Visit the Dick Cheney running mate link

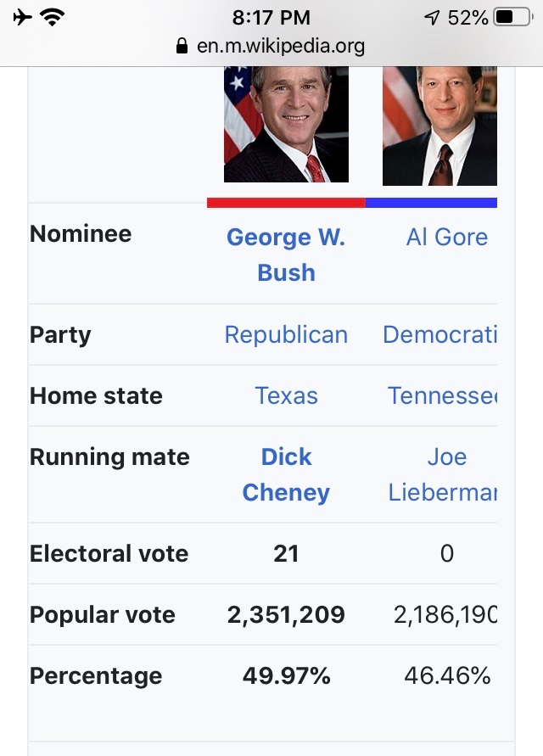[x=286, y=475]
